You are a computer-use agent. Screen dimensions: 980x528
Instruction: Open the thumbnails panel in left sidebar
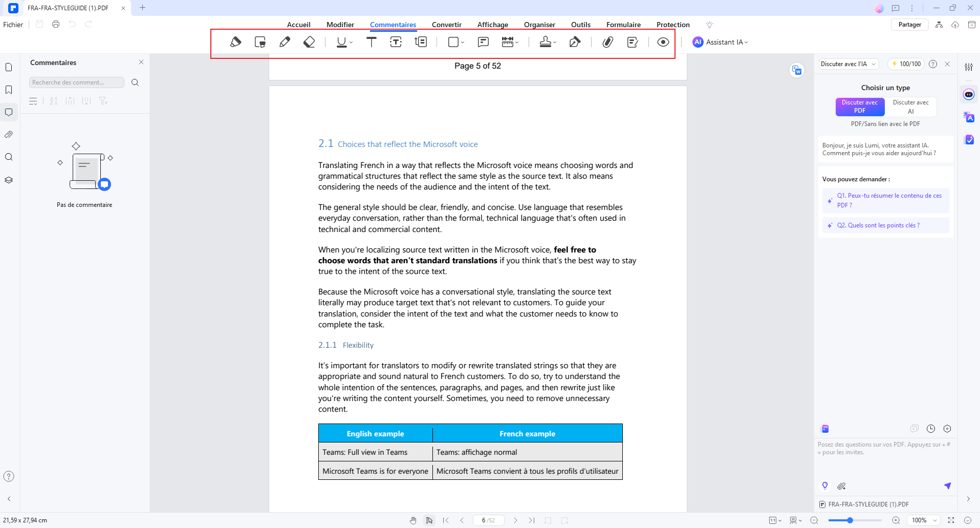(x=9, y=67)
